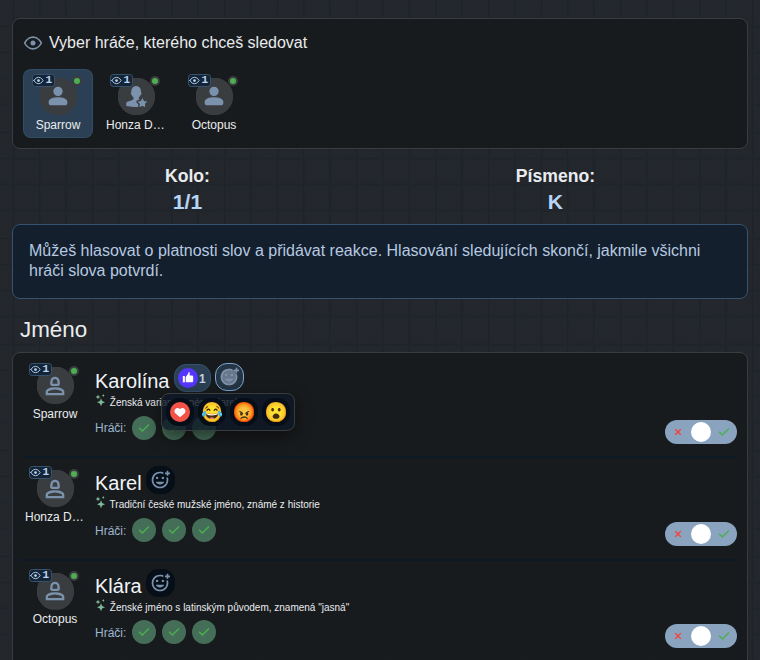The width and height of the screenshot is (760, 660).
Task: React with heart emoji
Action: pos(180,412)
